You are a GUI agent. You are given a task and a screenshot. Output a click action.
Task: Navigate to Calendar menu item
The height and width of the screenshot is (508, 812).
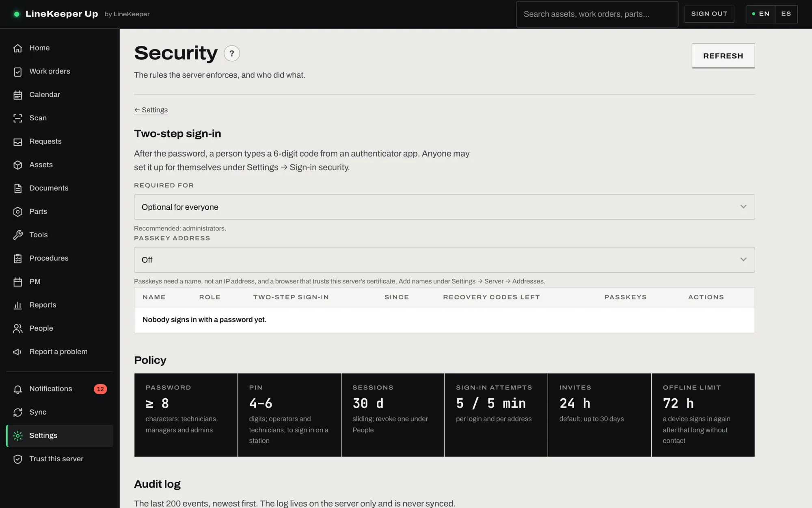[x=60, y=95]
